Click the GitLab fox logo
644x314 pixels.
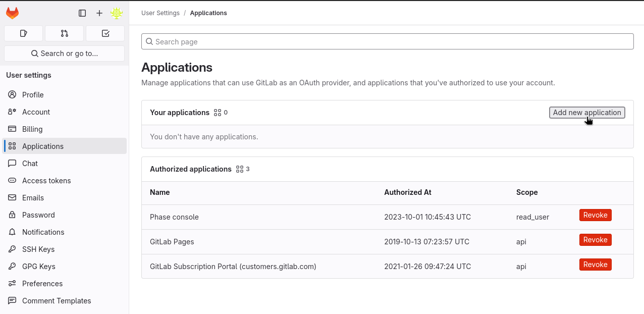tap(12, 13)
